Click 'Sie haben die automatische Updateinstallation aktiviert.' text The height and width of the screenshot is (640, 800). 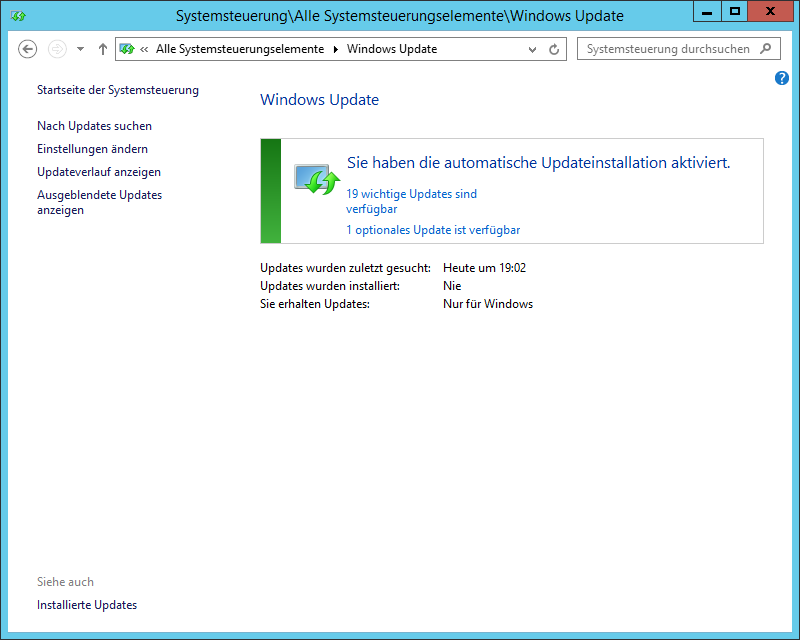[x=538, y=163]
